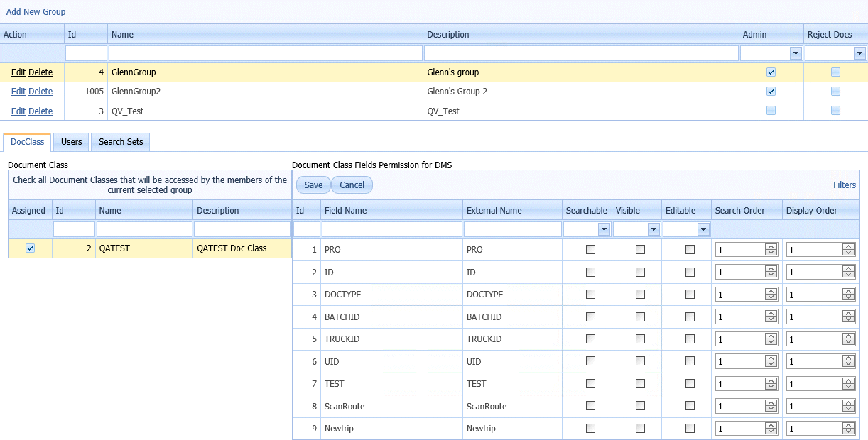
Task: Toggle Reject Docs for GlennGroup
Action: coord(835,72)
